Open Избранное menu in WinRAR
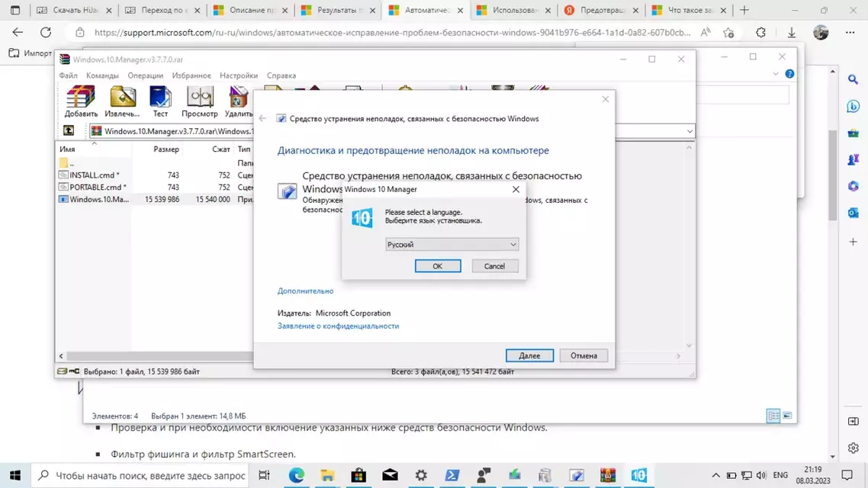Screen dimensions: 868x488 tap(191, 75)
